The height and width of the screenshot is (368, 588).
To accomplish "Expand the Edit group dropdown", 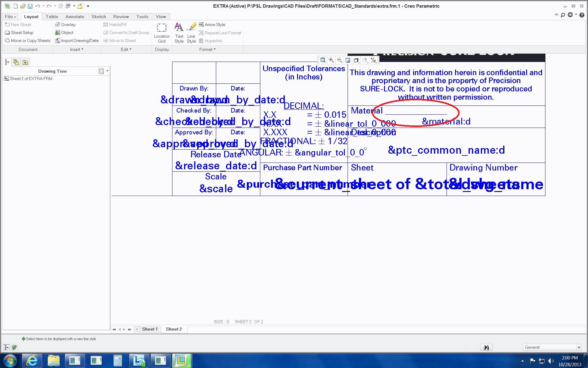I will click(126, 49).
